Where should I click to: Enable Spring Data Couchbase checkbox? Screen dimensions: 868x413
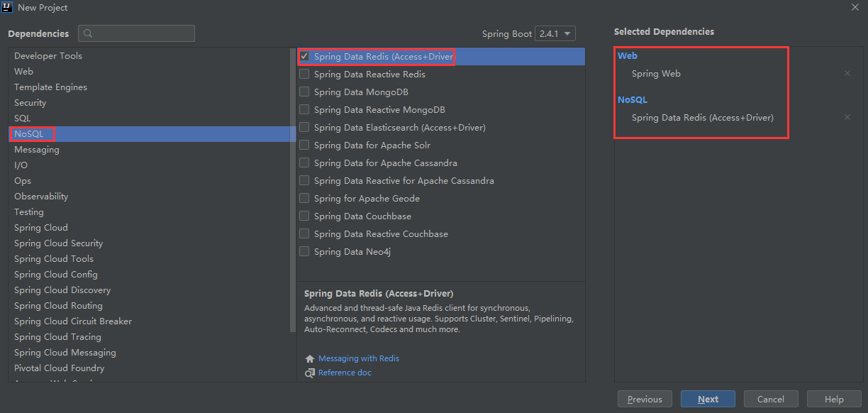pyautogui.click(x=304, y=216)
